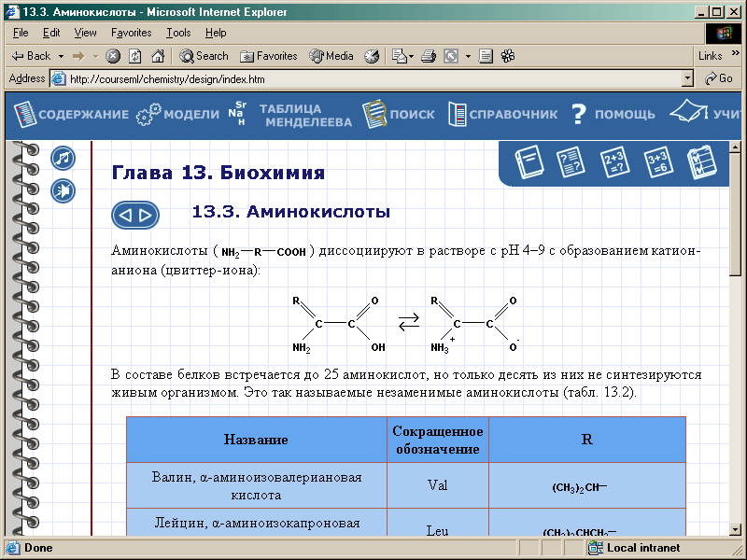The width and height of the screenshot is (747, 560).
Task: Click the Back arrow button
Action: click(32, 56)
